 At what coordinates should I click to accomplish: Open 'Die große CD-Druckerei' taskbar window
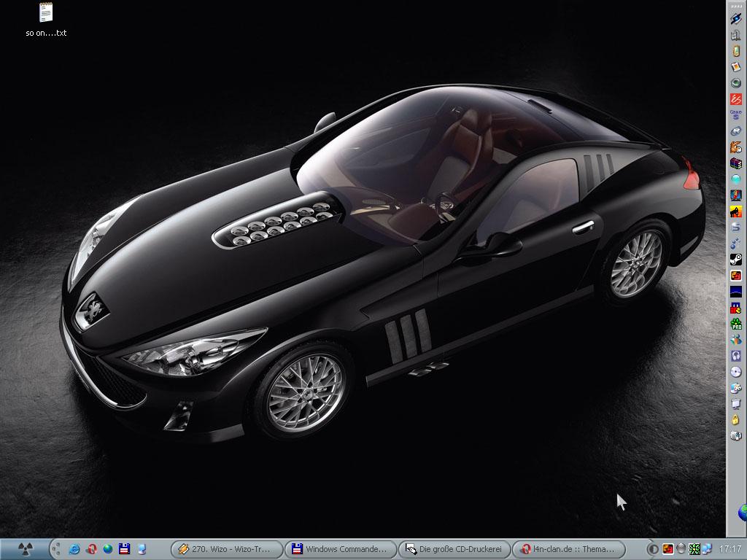454,549
